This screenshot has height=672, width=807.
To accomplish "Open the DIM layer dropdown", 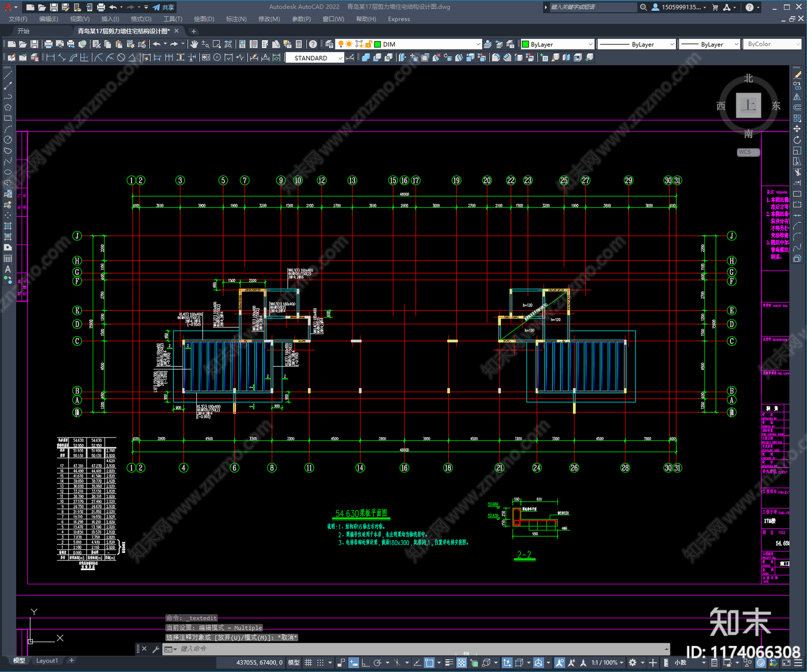I will (478, 44).
